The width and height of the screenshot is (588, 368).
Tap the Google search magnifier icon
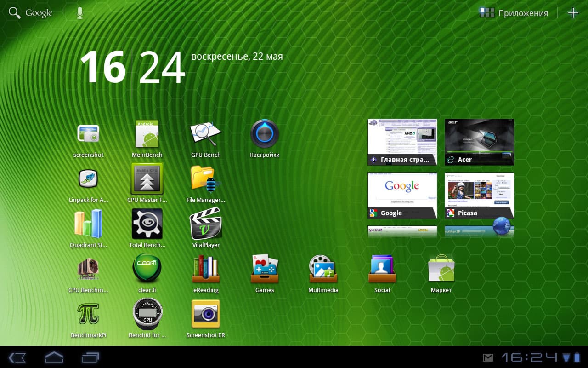[x=15, y=13]
